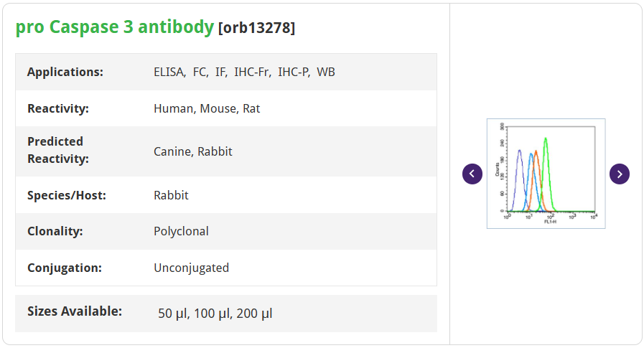Click the Applications row label
The image size is (644, 348).
pyautogui.click(x=65, y=72)
